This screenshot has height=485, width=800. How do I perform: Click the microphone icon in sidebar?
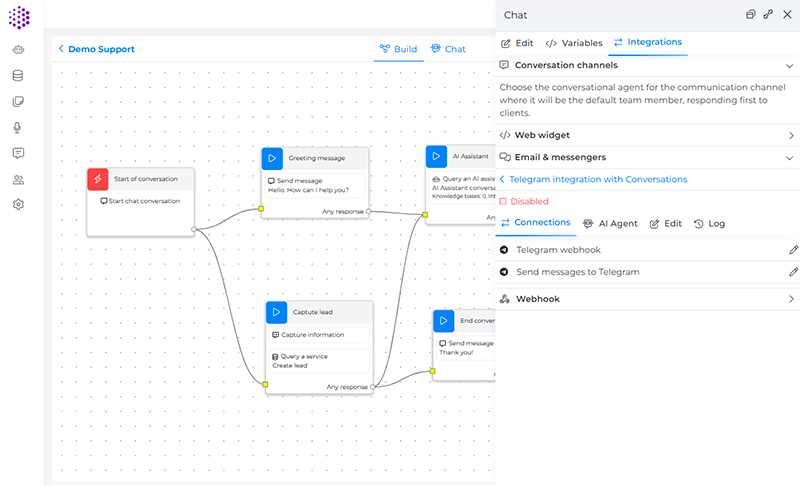pyautogui.click(x=18, y=128)
